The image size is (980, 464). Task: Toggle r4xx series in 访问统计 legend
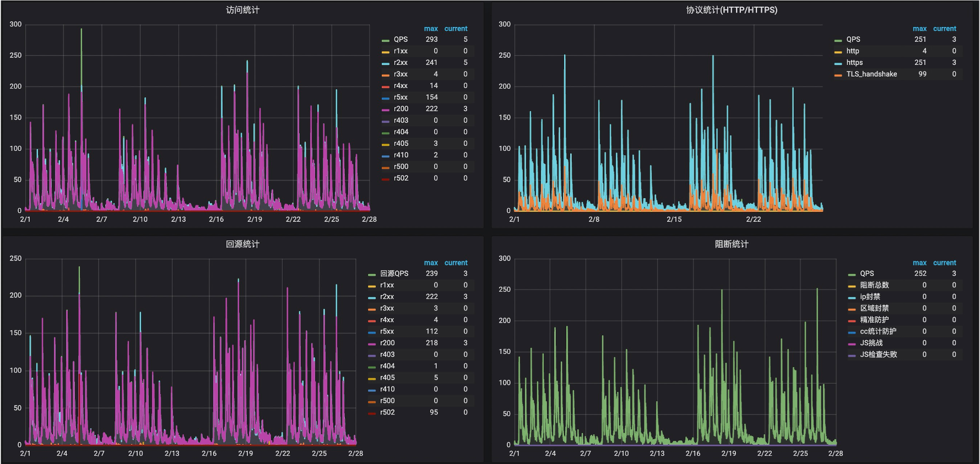coord(400,86)
